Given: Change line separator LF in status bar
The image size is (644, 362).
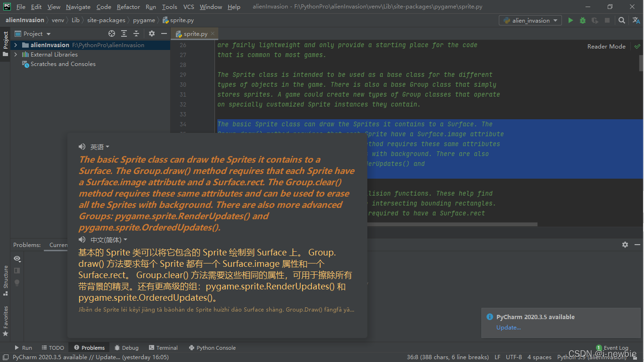Looking at the screenshot, I should pos(497,357).
